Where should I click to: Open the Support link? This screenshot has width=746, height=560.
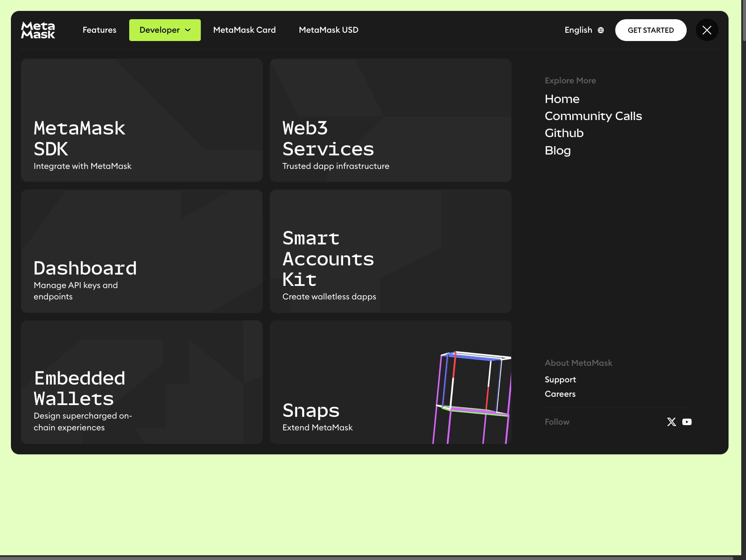pos(560,380)
